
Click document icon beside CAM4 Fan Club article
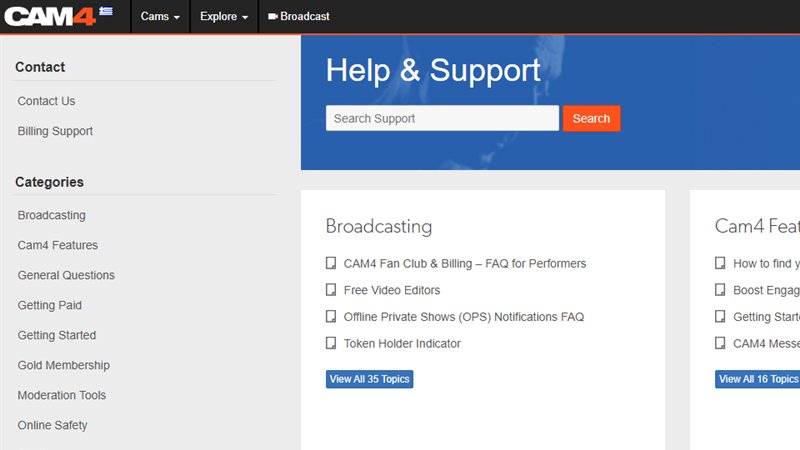pos(331,263)
